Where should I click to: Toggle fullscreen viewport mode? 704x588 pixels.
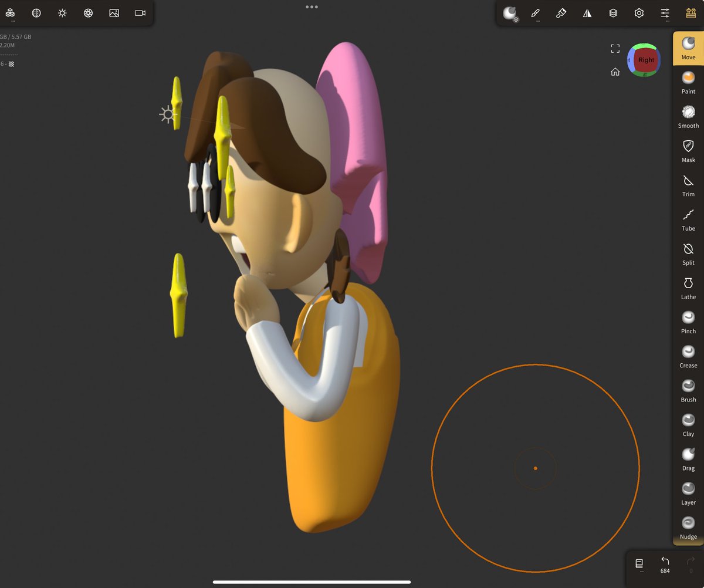coord(615,49)
